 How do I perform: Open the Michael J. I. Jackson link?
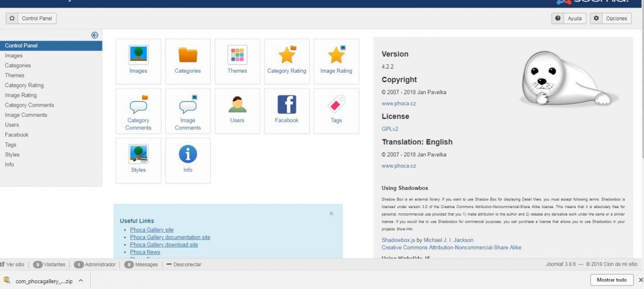point(448,240)
